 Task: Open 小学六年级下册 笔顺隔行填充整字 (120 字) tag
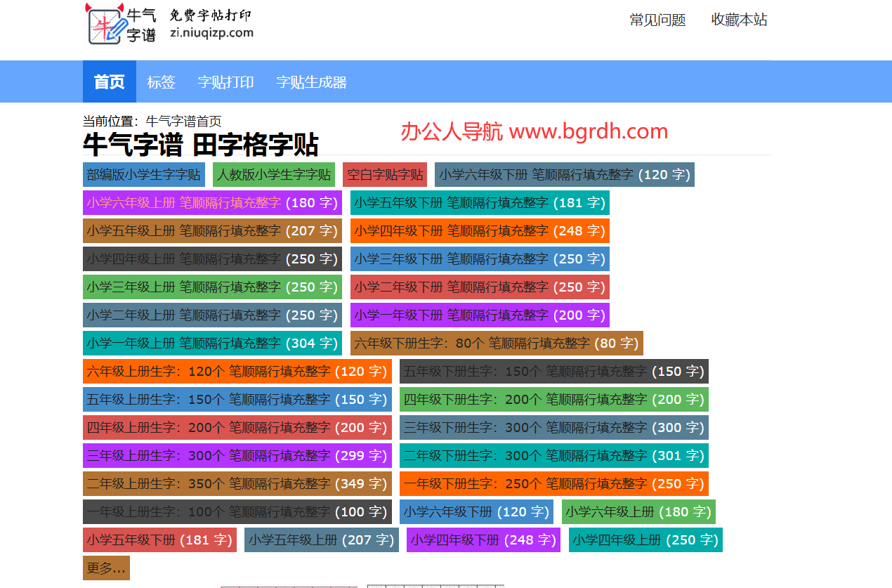(564, 175)
